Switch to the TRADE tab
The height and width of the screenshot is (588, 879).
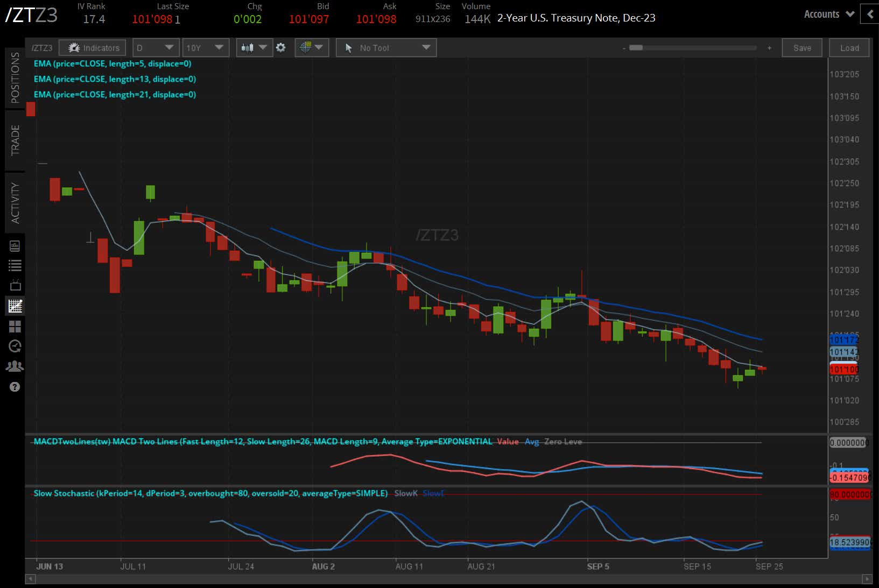[x=15, y=140]
